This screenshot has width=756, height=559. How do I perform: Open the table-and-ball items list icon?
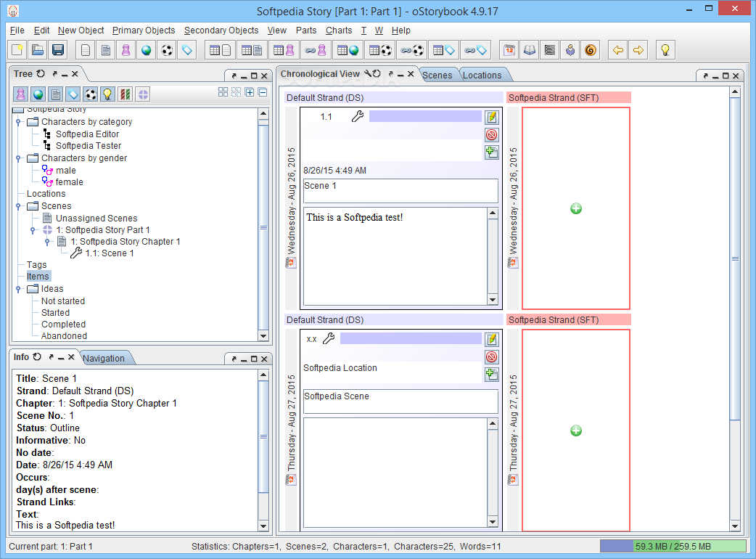pos(379,49)
